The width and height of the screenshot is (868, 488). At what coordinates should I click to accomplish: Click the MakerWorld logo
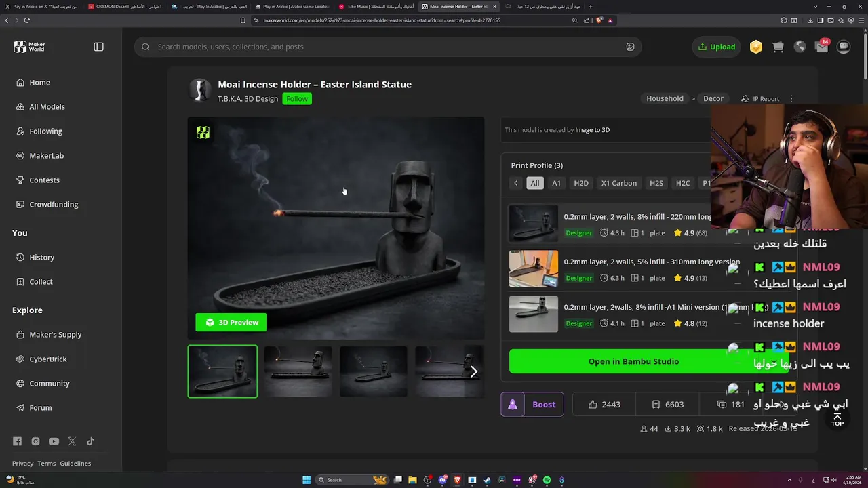pyautogui.click(x=30, y=47)
